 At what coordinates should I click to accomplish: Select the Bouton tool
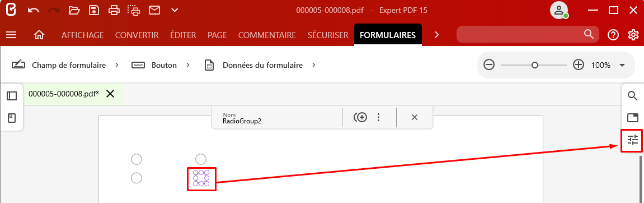click(x=154, y=65)
